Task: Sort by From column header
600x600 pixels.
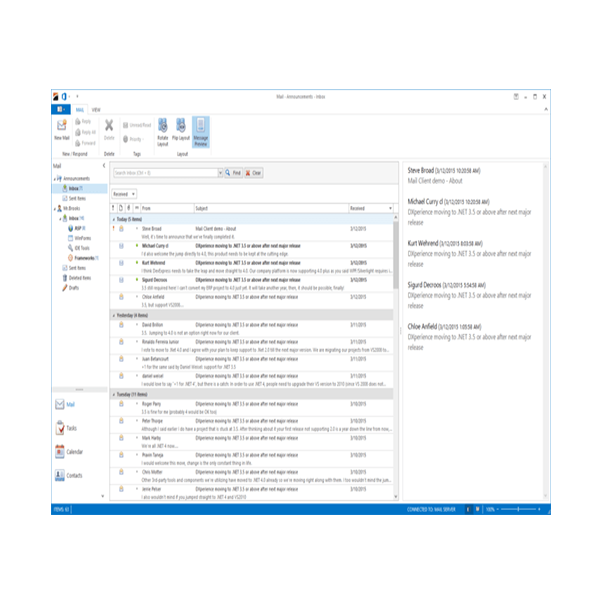Action: (167, 208)
